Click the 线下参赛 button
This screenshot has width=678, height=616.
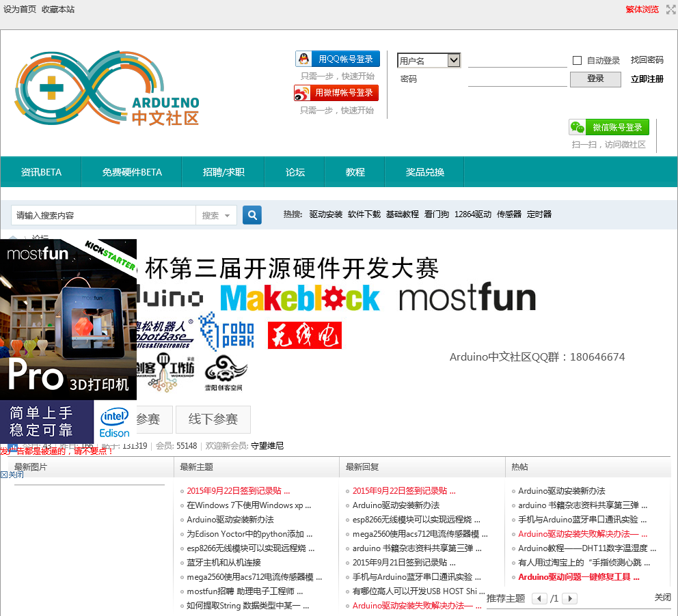click(213, 419)
